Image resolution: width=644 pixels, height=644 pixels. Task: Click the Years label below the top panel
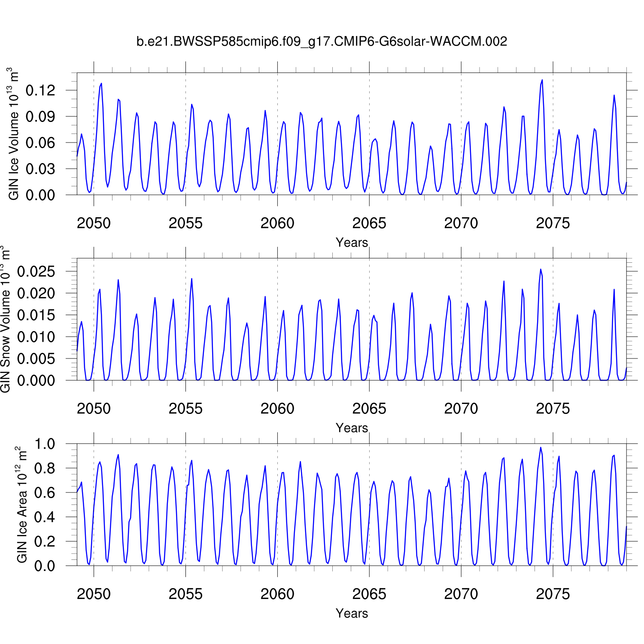tap(352, 243)
